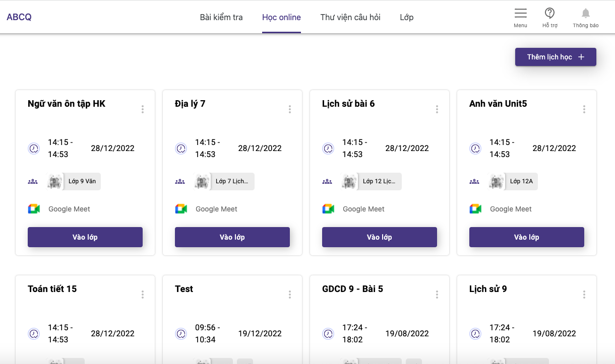Select the Lớp navigation tab
This screenshot has width=615, height=364.
[406, 17]
